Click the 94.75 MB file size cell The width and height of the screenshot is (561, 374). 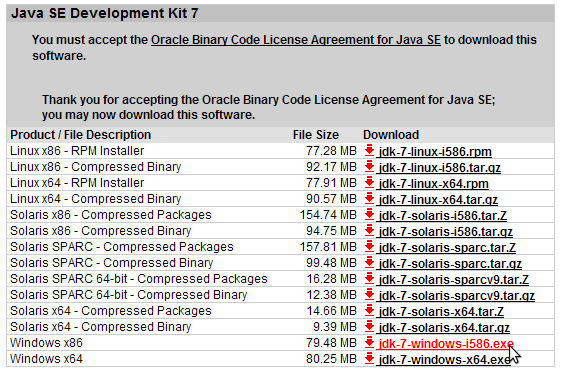(331, 230)
